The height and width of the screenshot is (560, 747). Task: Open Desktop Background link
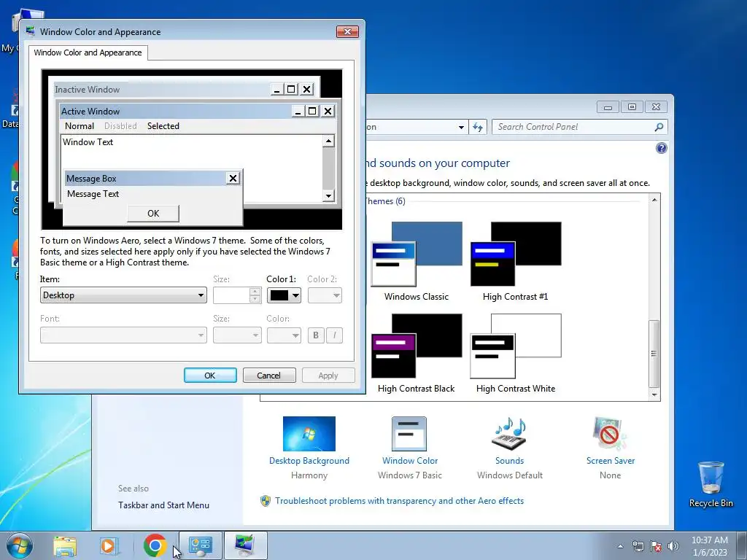309,461
